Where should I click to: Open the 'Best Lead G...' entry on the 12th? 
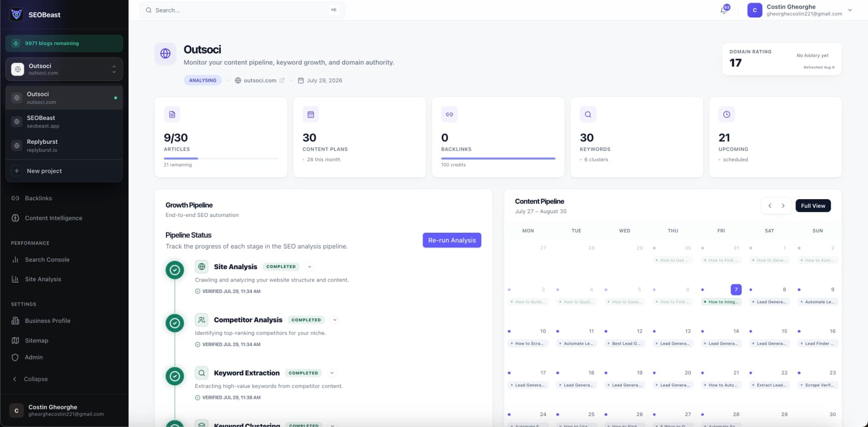(x=624, y=343)
